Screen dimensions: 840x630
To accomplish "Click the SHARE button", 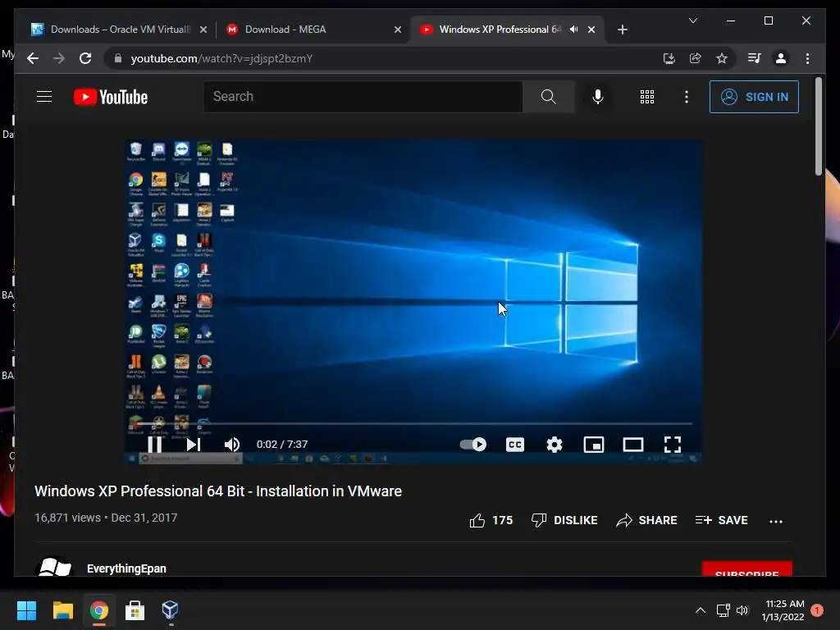I will click(646, 520).
